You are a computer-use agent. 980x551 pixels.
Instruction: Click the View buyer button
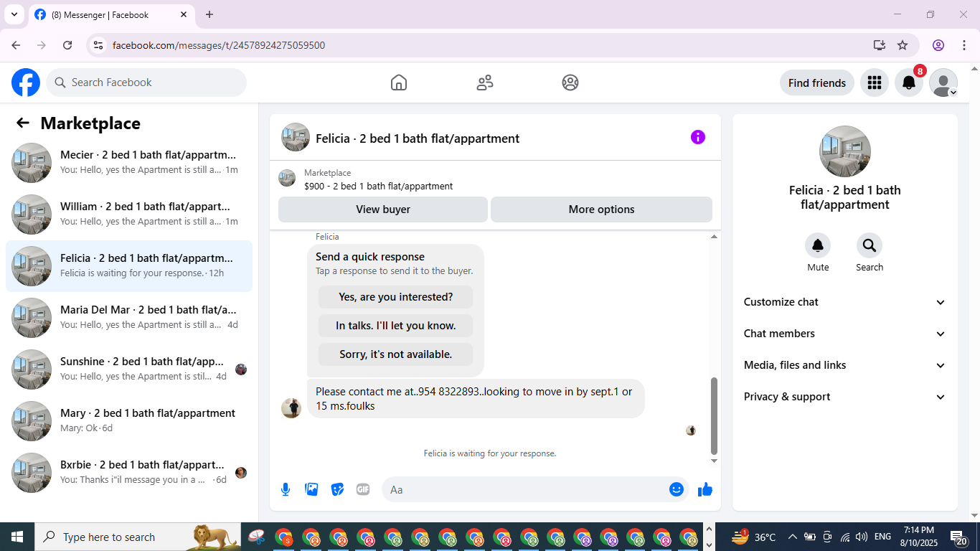[383, 209]
